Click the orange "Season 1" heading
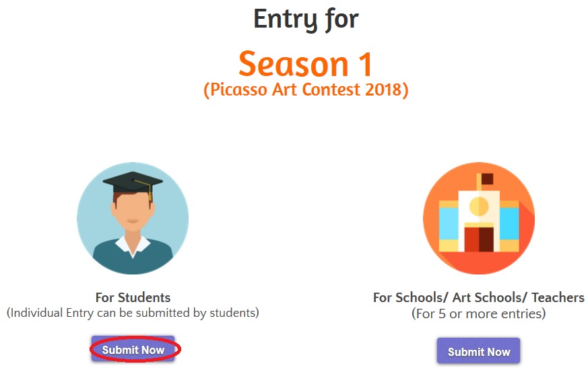Viewport: 588px width, 370px height. pos(305,65)
